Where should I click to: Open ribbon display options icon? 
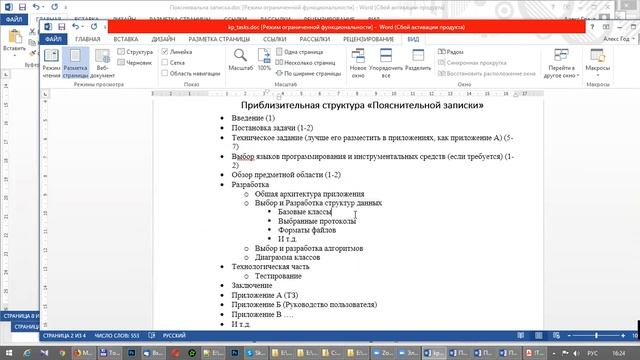click(606, 27)
